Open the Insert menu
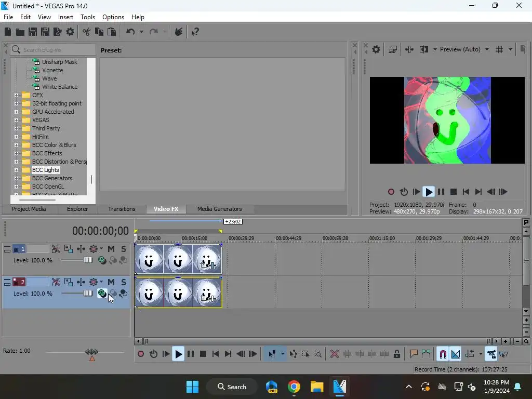This screenshot has height=399, width=532. [x=65, y=17]
